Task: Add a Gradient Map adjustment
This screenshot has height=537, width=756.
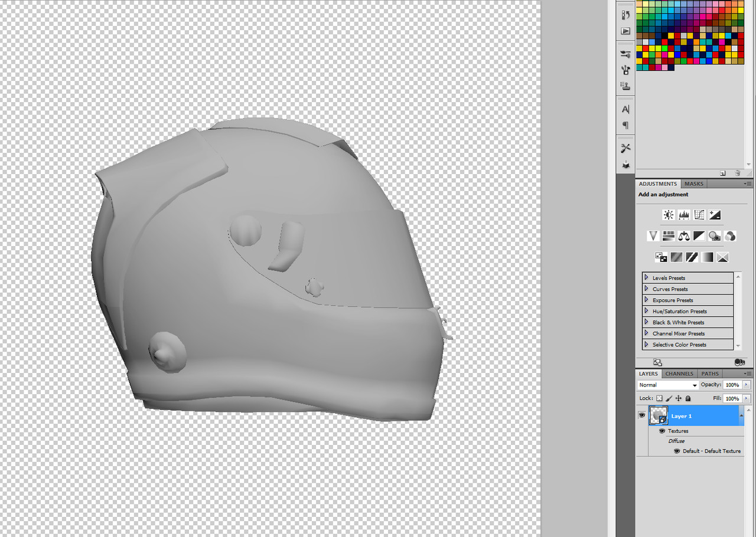Action: coord(707,257)
